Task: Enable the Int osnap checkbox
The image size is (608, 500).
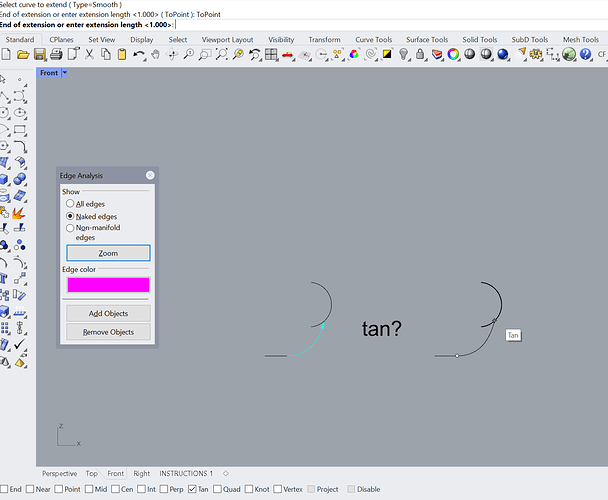Action: point(142,489)
